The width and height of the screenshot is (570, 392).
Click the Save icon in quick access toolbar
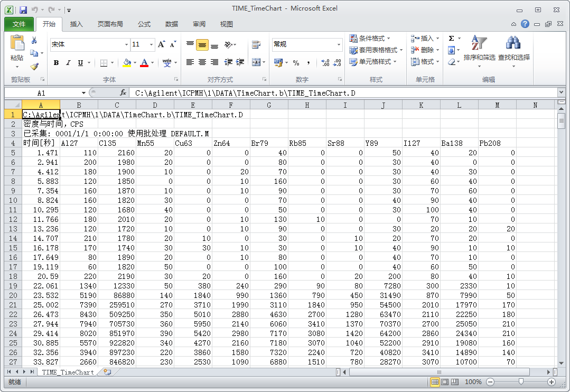(23, 10)
